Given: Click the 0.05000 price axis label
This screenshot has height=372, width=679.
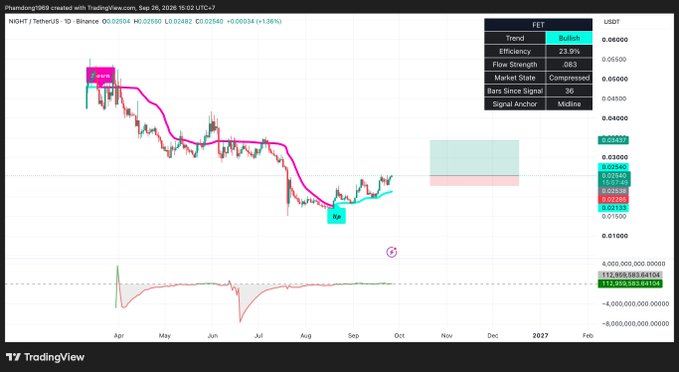Looking at the screenshot, I should [x=614, y=79].
